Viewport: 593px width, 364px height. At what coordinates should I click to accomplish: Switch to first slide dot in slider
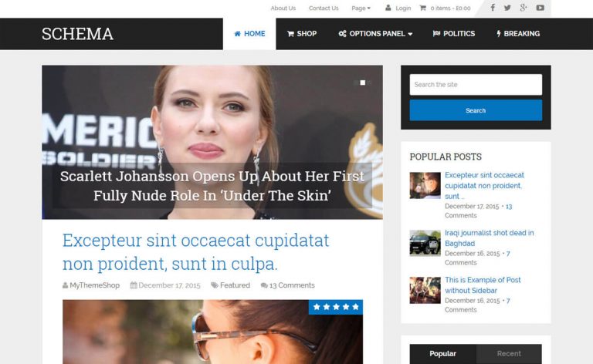click(356, 83)
